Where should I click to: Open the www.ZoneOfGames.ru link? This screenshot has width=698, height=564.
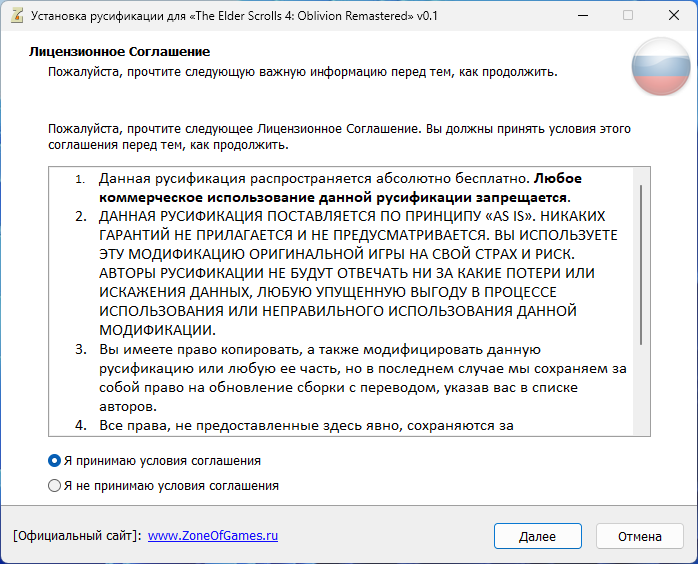coord(213,536)
